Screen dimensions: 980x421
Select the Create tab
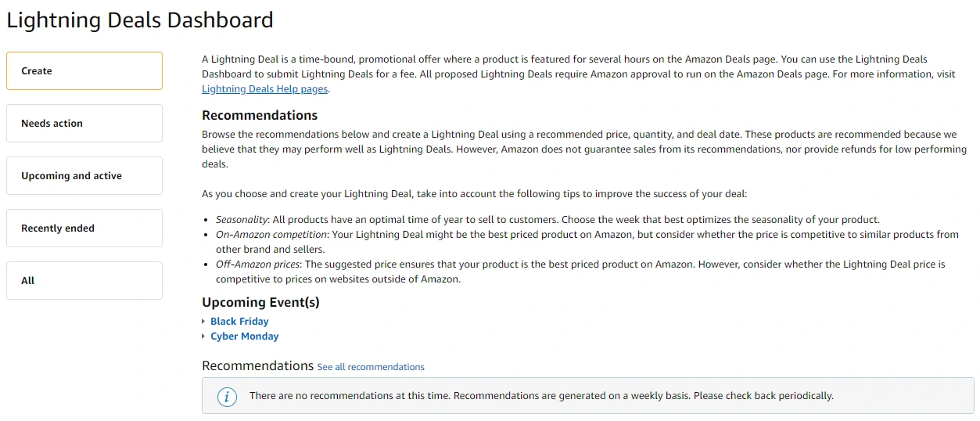click(84, 71)
